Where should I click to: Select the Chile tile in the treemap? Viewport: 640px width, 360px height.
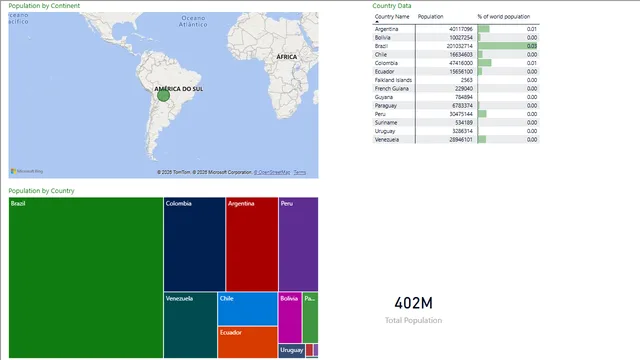click(248, 309)
